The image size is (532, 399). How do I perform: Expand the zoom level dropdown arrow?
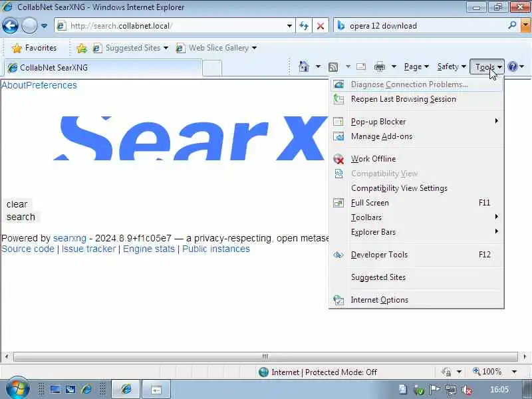[x=514, y=372]
